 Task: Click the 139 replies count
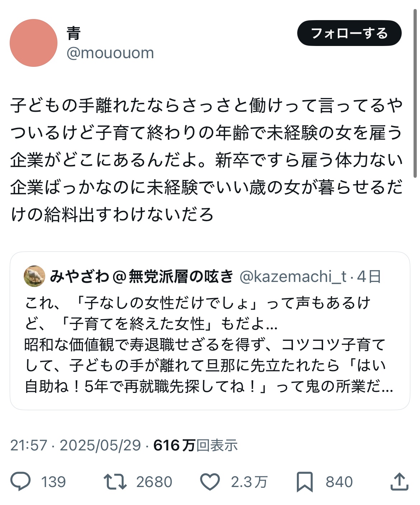pos(53,482)
